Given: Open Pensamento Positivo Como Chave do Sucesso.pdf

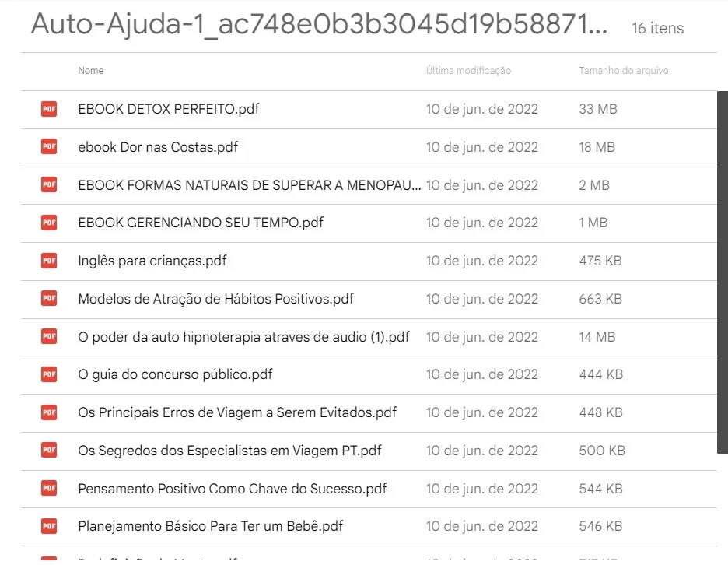Looking at the screenshot, I should click(232, 488).
